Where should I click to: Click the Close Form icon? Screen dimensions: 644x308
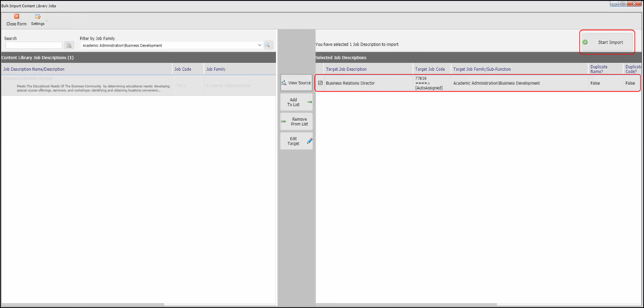point(16,16)
